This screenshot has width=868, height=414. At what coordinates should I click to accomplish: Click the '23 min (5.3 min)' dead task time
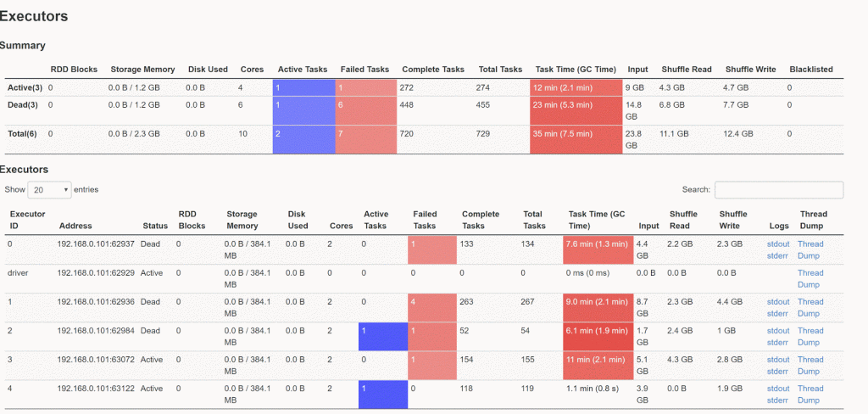pos(576,111)
